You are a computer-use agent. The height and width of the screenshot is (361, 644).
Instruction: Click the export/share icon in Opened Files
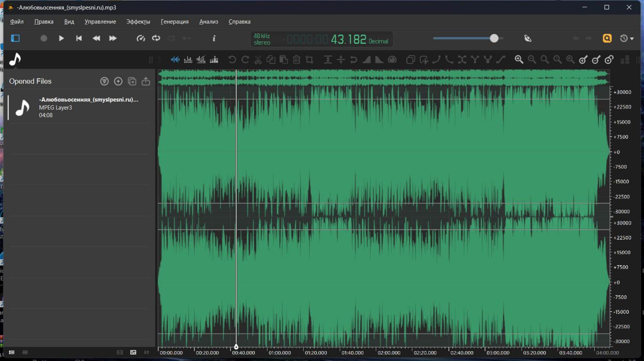coord(146,81)
